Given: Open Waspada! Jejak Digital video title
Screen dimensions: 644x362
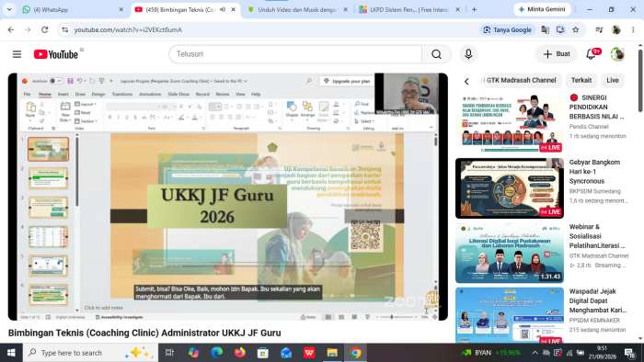Looking at the screenshot, I should (x=598, y=300).
